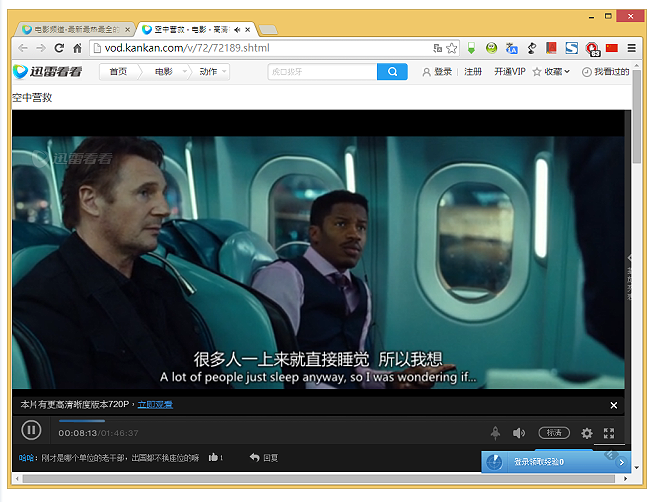
Task: Open browser home page icon
Action: pos(77,48)
